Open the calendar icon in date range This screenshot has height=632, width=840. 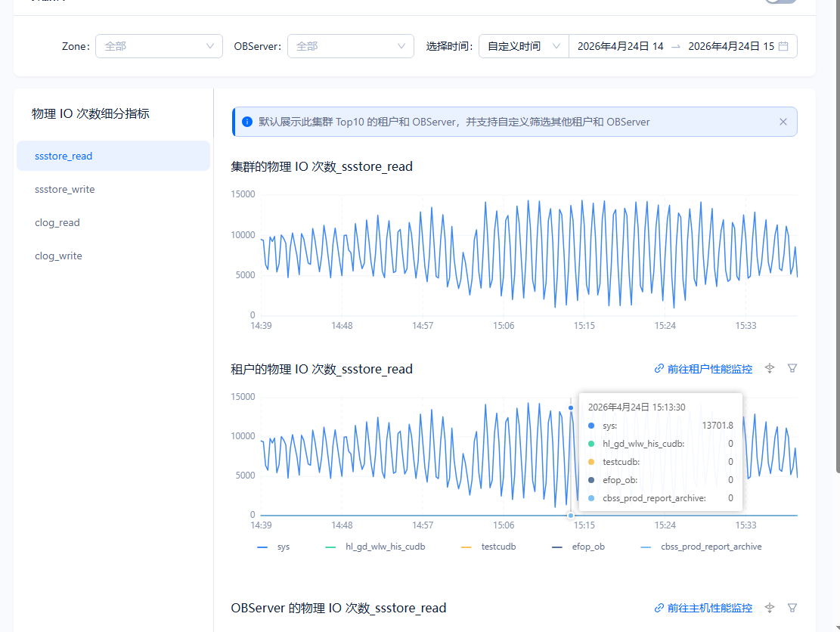coord(783,46)
